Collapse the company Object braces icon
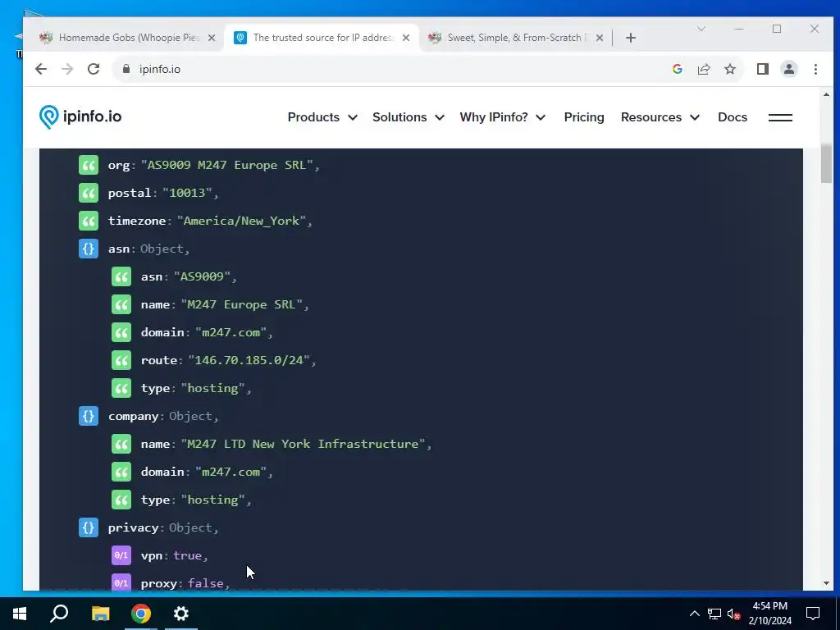 89,416
